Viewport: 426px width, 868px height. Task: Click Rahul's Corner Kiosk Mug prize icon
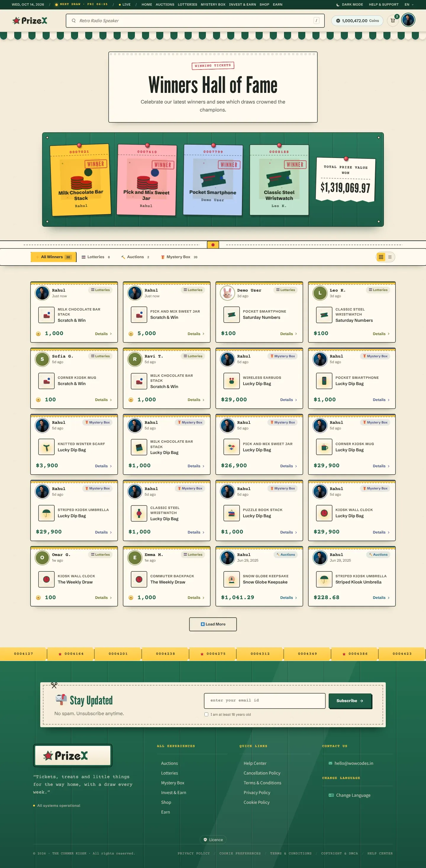coord(324,447)
